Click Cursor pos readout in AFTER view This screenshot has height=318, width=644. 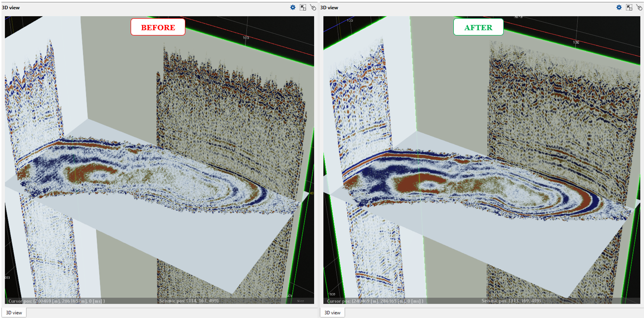375,301
